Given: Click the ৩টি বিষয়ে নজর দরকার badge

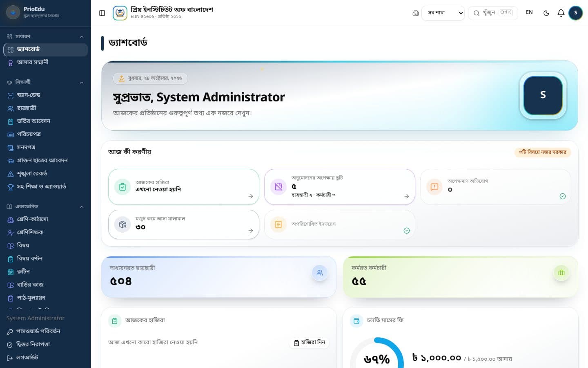Looking at the screenshot, I should (543, 152).
